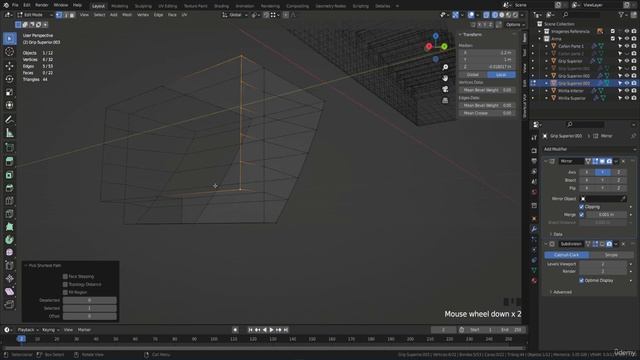Select the Bevel tool

pos(9,188)
